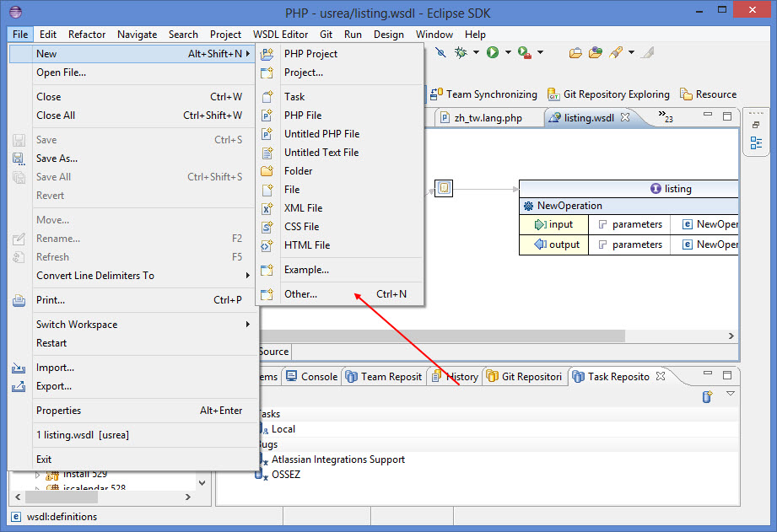The height and width of the screenshot is (532, 777).
Task: Open Task Repositories view menu triangle
Action: pos(731,394)
